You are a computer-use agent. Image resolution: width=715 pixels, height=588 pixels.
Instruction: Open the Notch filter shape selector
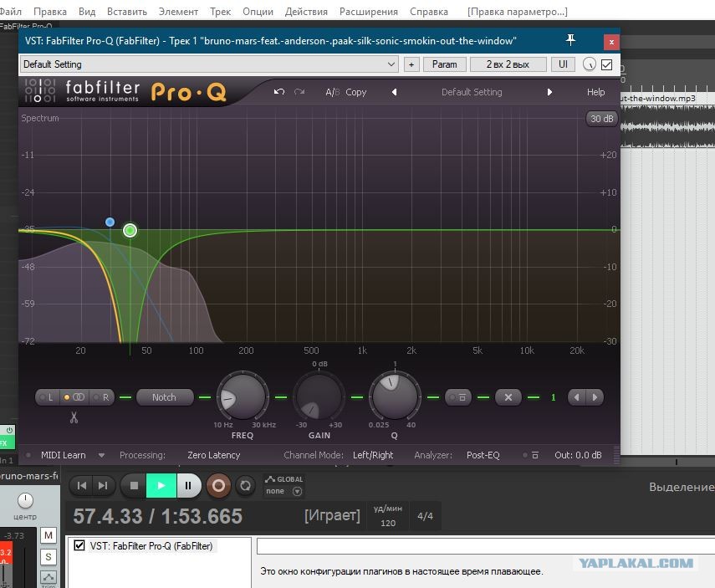coord(164,397)
